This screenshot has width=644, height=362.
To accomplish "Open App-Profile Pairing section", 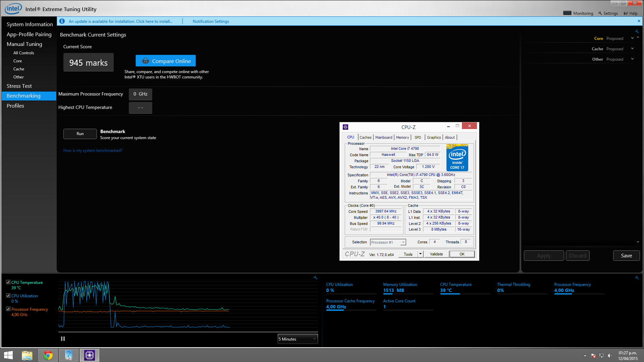I will point(29,34).
